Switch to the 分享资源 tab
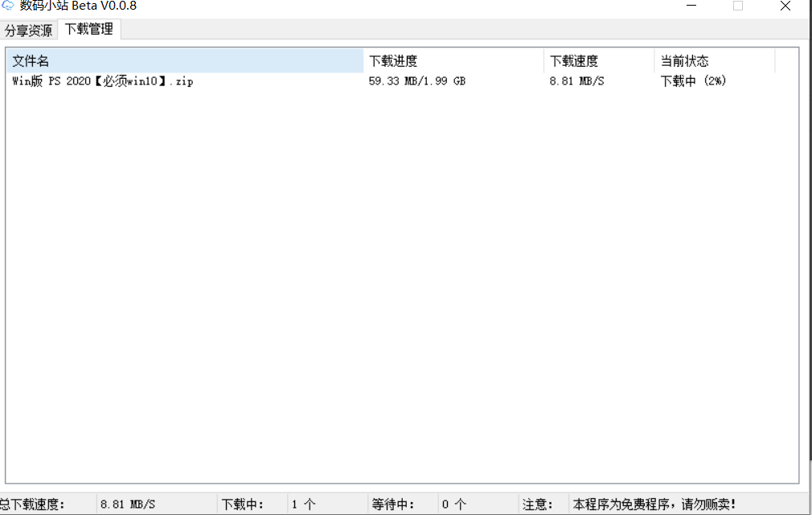This screenshot has height=515, width=812. (x=28, y=30)
